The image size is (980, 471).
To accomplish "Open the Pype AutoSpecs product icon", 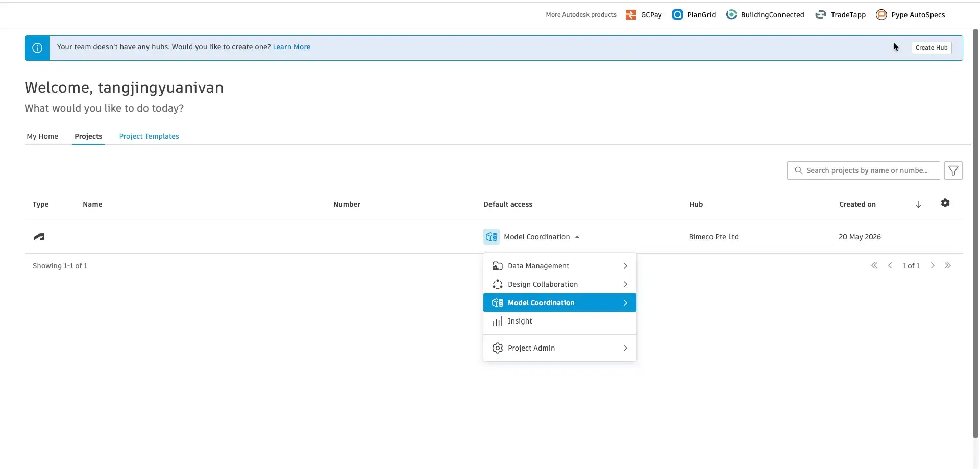I will 881,15.
